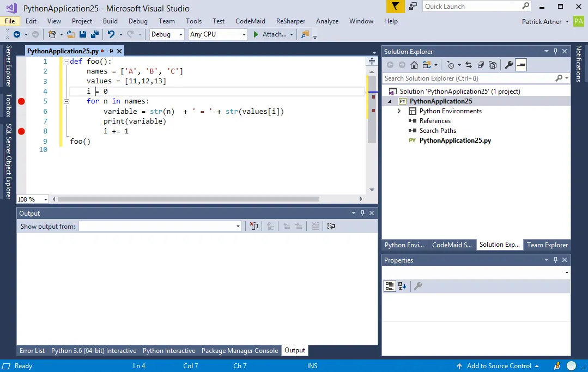Click the New Project toolbar icon
588x372 pixels.
(52, 34)
